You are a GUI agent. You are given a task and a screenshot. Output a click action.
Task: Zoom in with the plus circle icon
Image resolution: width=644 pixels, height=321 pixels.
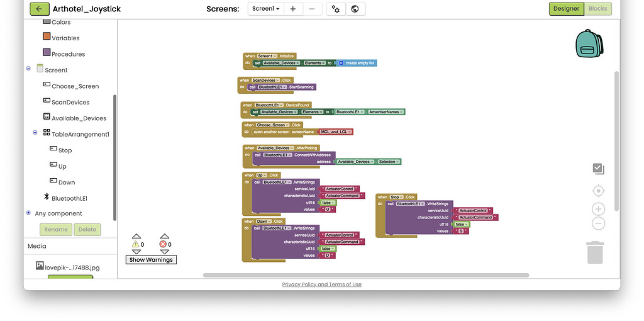click(x=599, y=209)
